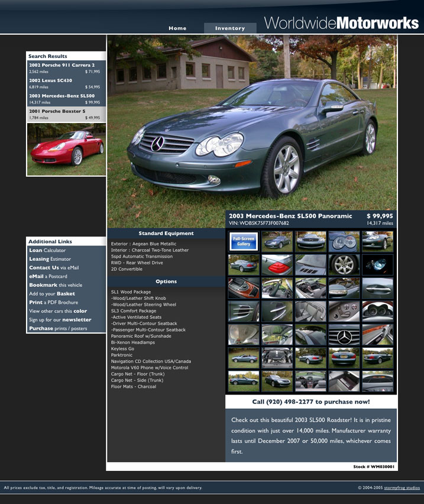The width and height of the screenshot is (424, 504).
Task: Select the 2002 Porsche 911 Carrera 2 result
Action: click(66, 68)
